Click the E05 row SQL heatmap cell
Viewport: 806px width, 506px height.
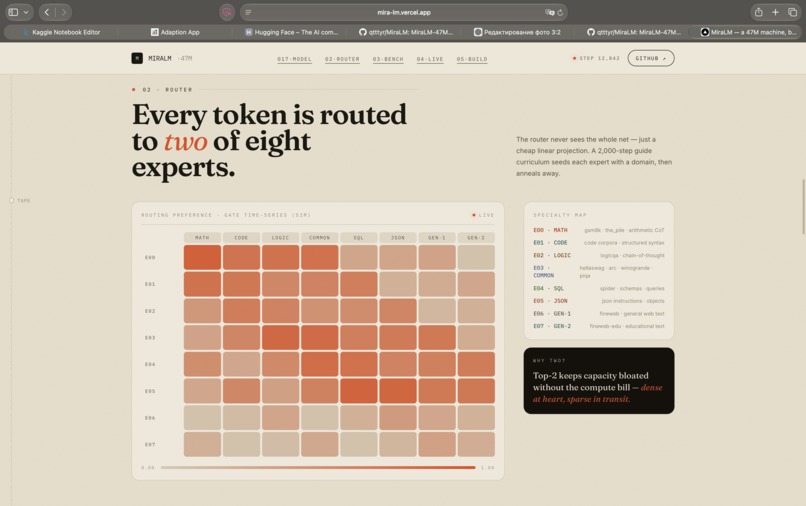359,391
